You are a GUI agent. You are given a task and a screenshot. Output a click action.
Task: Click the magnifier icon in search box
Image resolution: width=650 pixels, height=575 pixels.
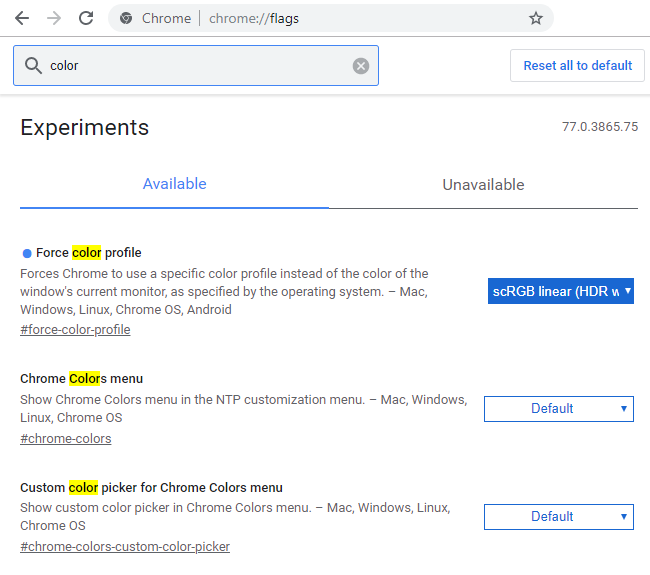33,66
